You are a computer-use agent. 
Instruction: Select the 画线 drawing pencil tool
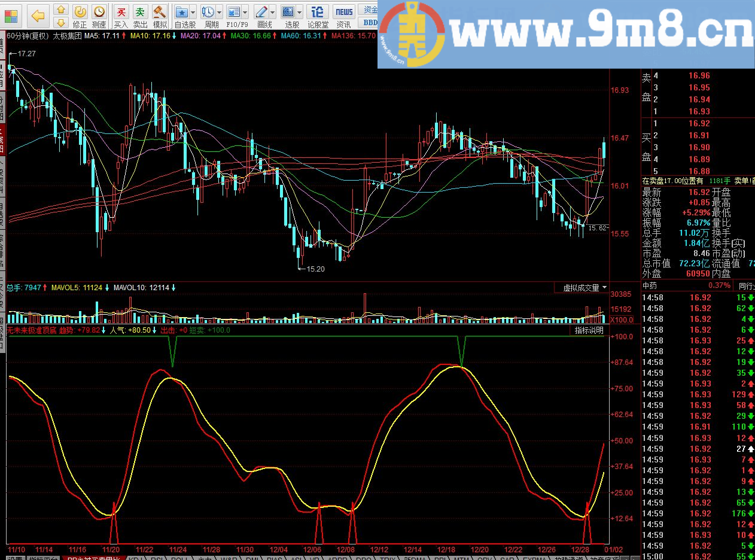point(261,11)
